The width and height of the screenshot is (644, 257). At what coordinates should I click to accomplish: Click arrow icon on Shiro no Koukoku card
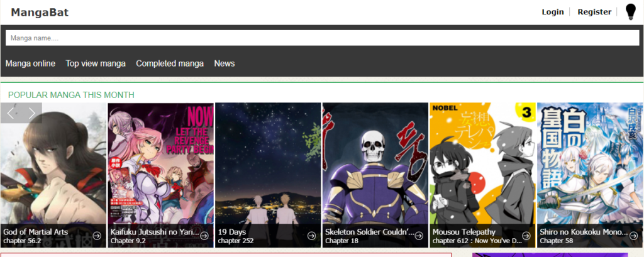[x=634, y=236]
